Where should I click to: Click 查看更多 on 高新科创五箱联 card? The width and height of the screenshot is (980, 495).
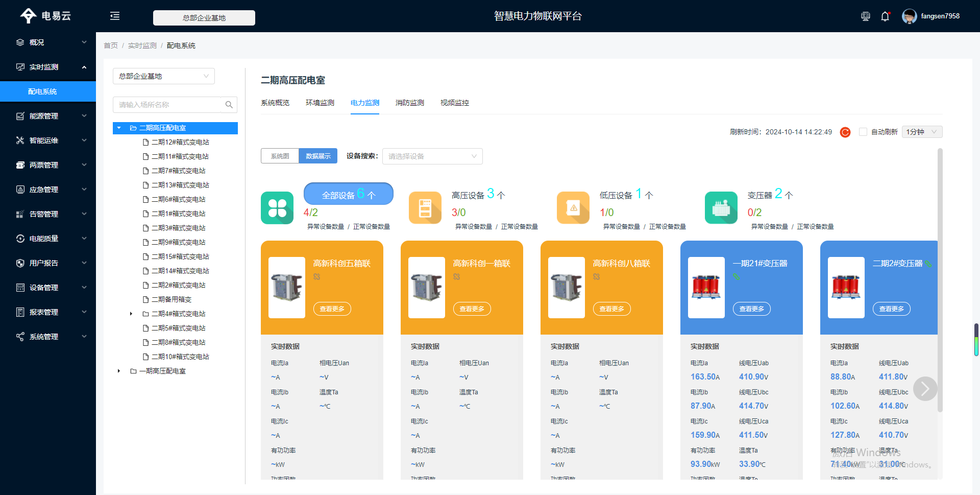tap(332, 309)
